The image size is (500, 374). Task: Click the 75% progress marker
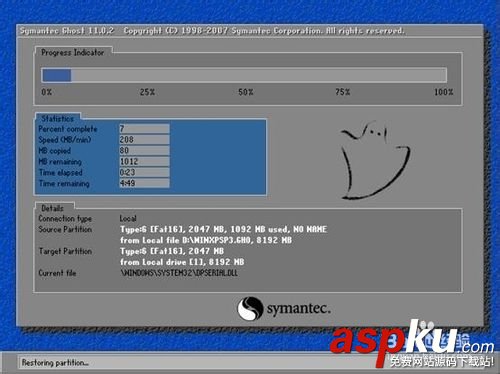(343, 92)
